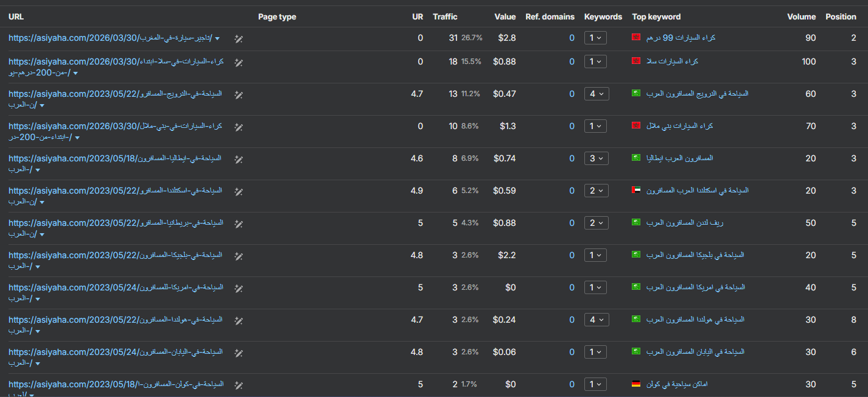Image resolution: width=868 pixels, height=397 pixels.
Task: Open the top keyword link كراء السيارات بني ملال
Action: (x=679, y=126)
